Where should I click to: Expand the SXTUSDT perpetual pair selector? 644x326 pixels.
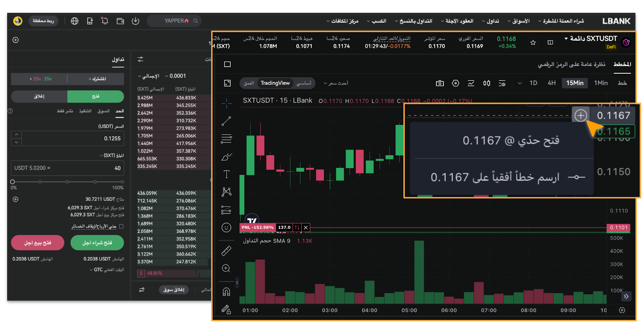pyautogui.click(x=591, y=39)
